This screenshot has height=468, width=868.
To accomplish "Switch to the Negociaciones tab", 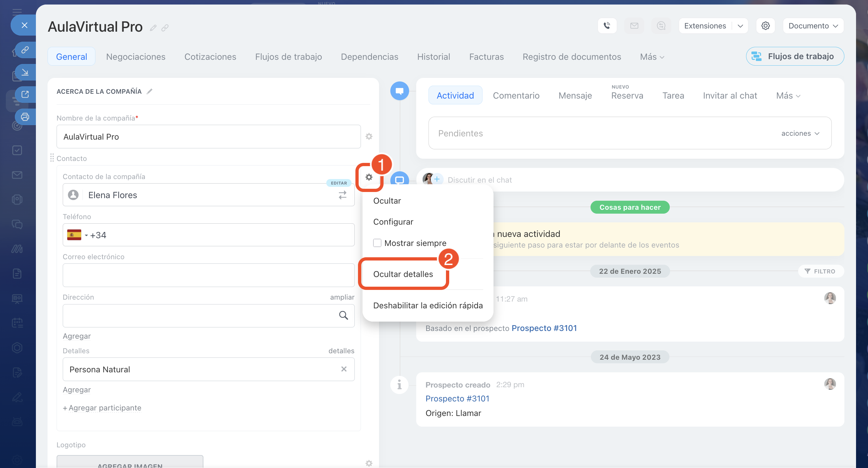I will click(x=136, y=57).
